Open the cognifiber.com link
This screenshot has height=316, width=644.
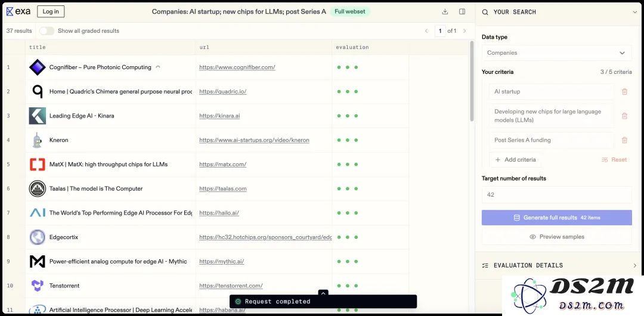237,67
